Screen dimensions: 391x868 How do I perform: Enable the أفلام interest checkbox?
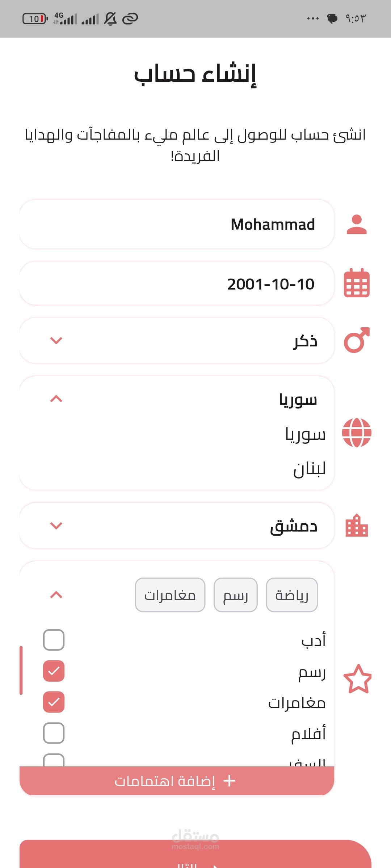click(54, 733)
